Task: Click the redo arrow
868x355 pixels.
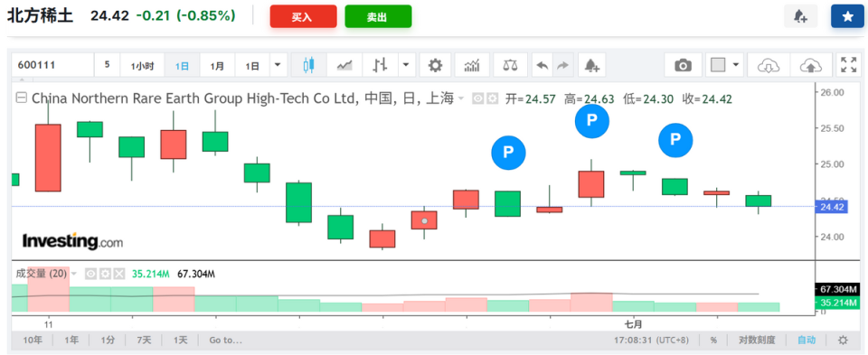Action: [563, 65]
